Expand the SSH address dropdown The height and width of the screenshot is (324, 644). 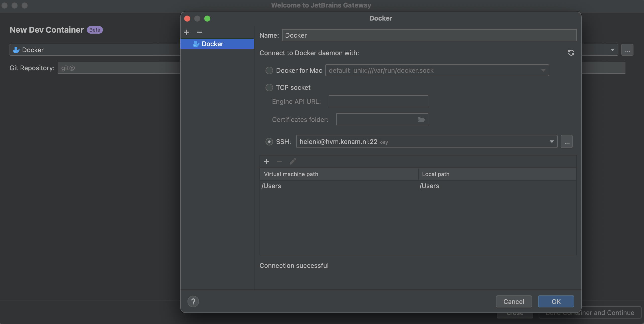[x=552, y=141]
